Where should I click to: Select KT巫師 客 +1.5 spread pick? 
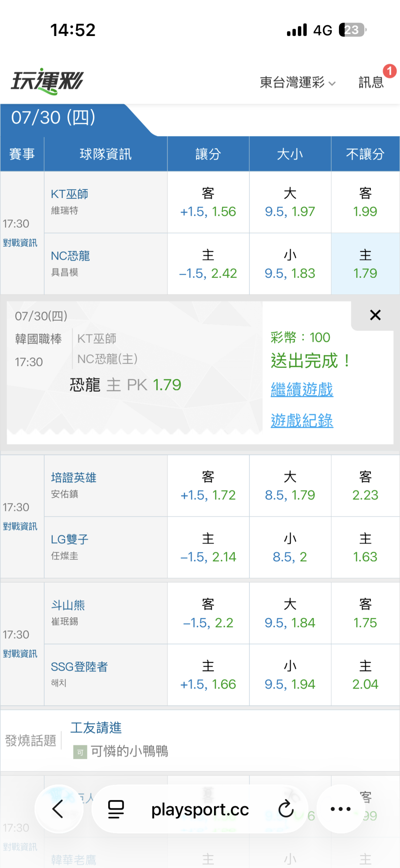(208, 202)
